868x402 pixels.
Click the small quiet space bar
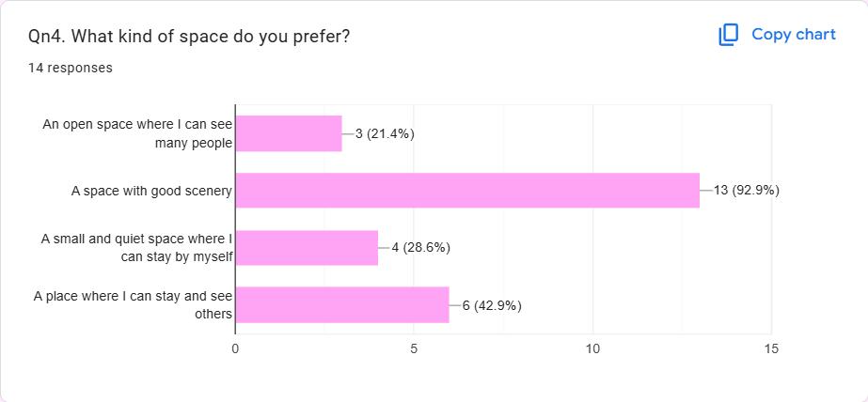pos(307,247)
